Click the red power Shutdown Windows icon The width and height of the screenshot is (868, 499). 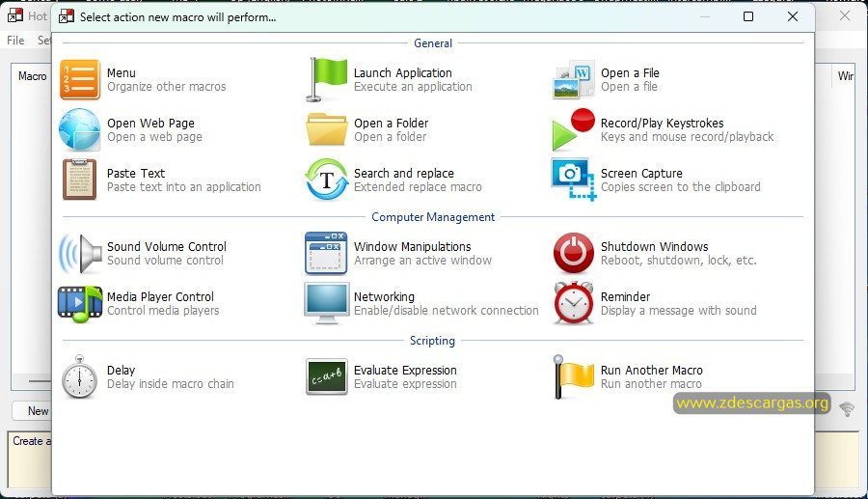coord(574,254)
